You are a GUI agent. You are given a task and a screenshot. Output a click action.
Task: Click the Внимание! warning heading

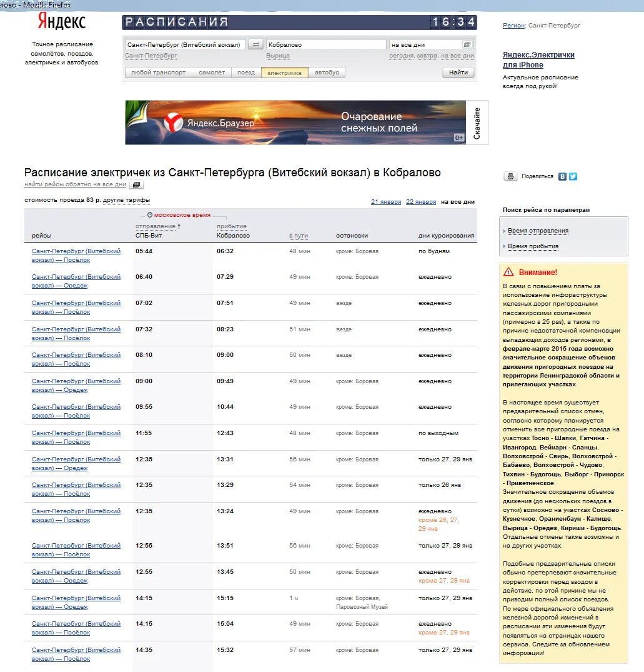538,272
